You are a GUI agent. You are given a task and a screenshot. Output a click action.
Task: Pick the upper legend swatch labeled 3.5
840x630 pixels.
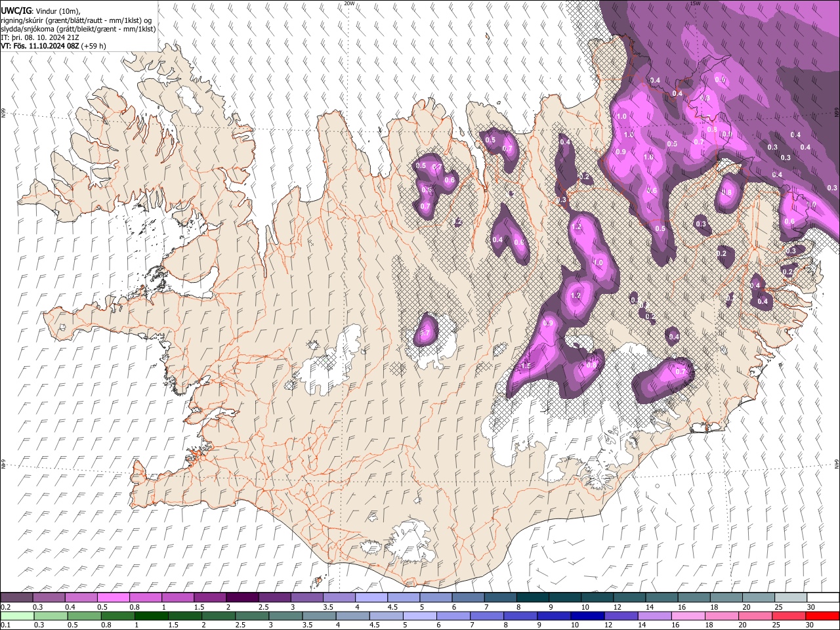pyautogui.click(x=339, y=597)
